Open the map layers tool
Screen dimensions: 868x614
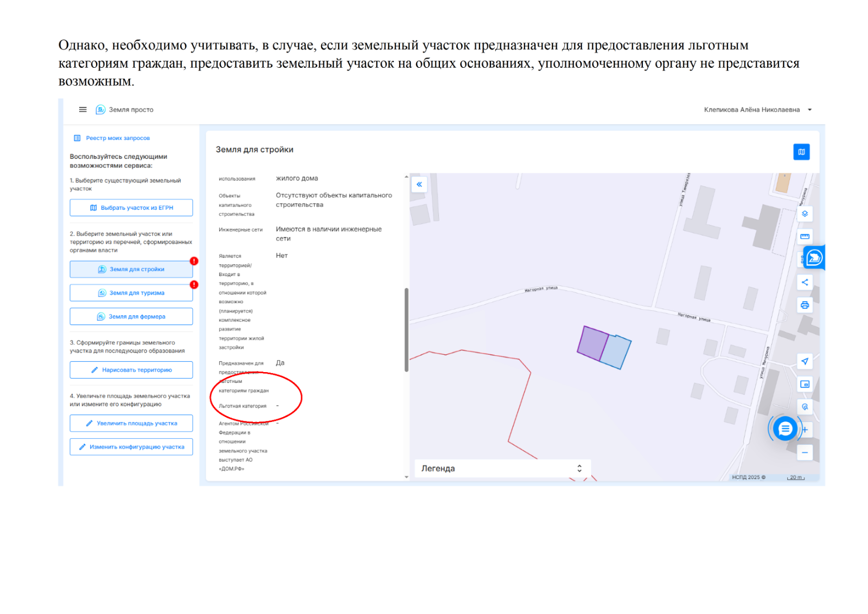(x=805, y=214)
